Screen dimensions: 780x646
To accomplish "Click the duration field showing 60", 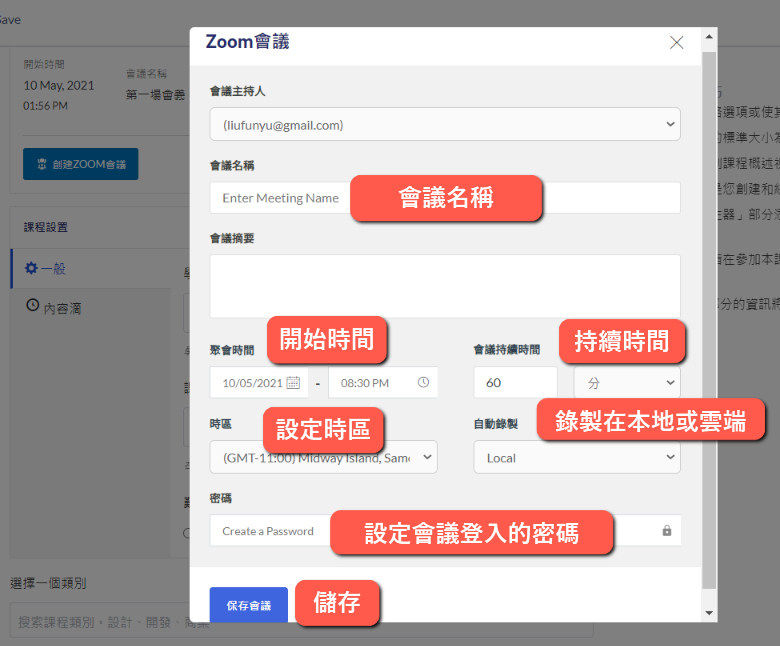I will point(515,382).
